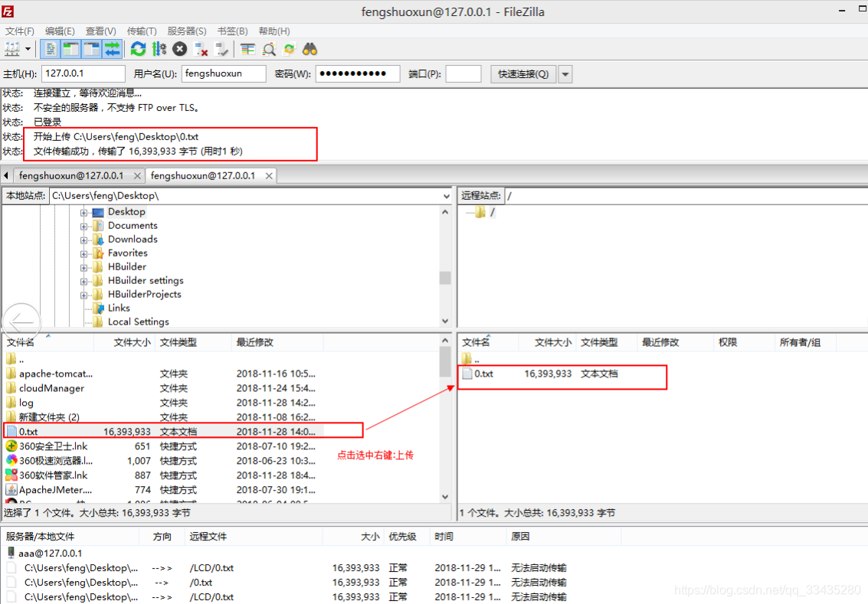Select the log folder icon
The image size is (868, 604).
(11, 402)
